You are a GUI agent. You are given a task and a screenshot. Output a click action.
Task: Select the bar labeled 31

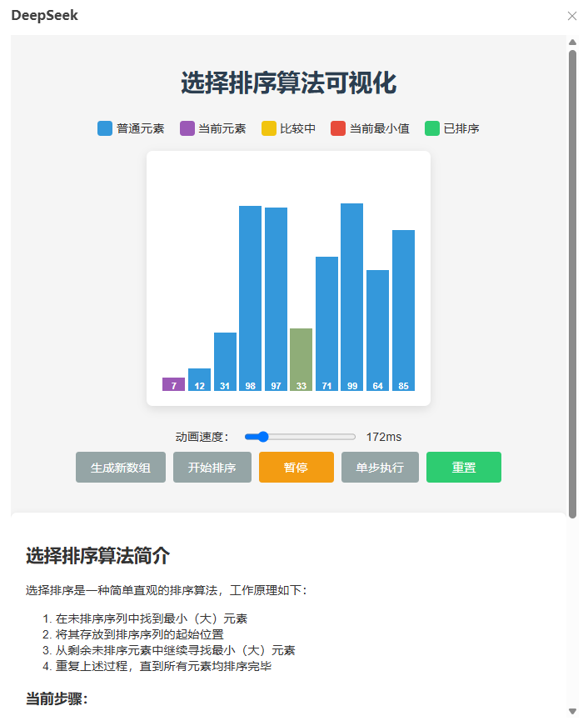click(225, 362)
